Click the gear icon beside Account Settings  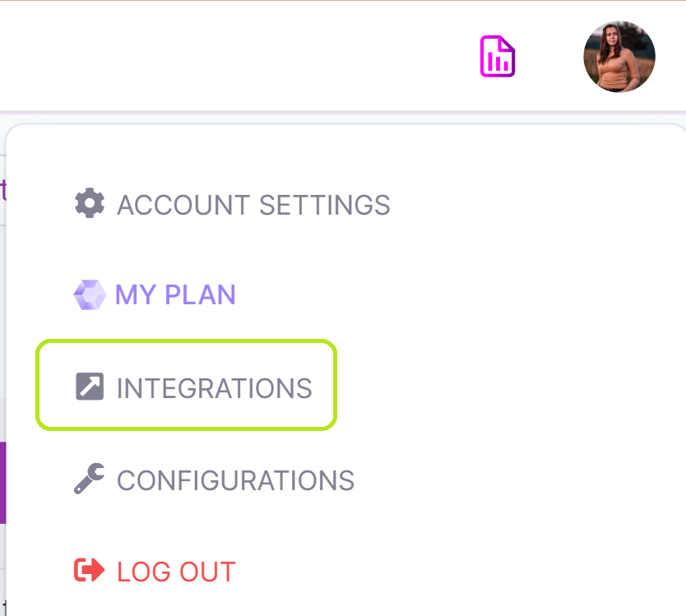[x=90, y=203]
